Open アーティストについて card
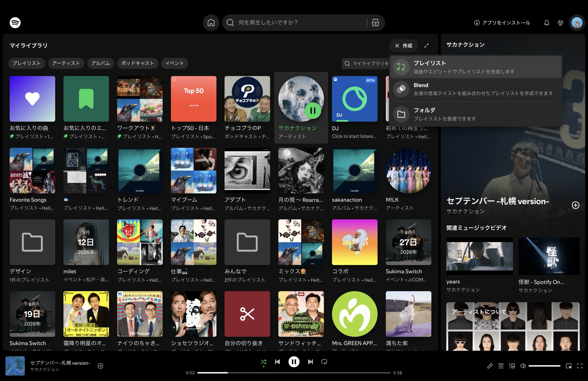The height and width of the screenshot is (381, 588). pyautogui.click(x=513, y=326)
